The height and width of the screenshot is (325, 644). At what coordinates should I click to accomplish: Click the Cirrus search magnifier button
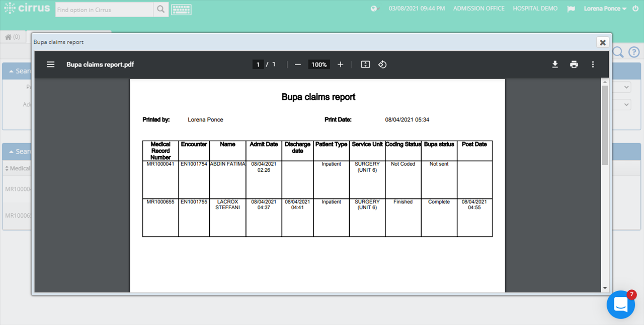(x=160, y=10)
